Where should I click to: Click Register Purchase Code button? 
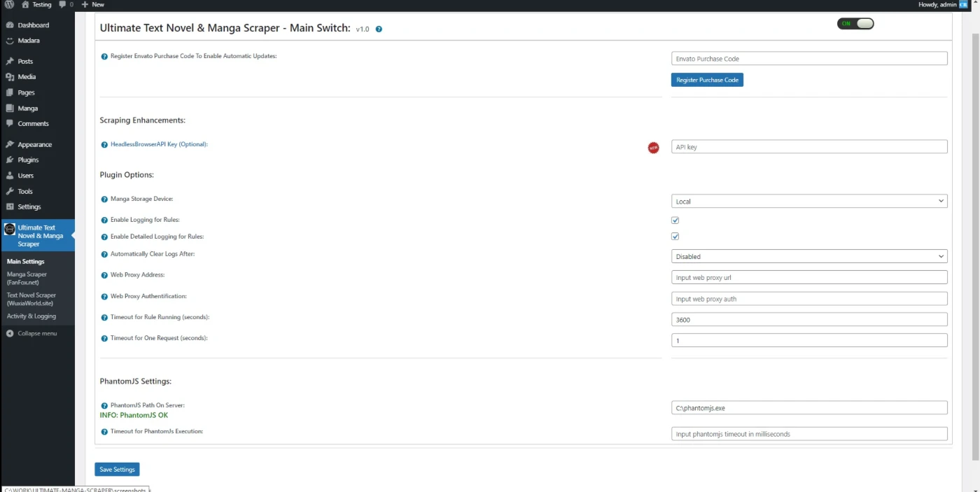click(x=707, y=80)
